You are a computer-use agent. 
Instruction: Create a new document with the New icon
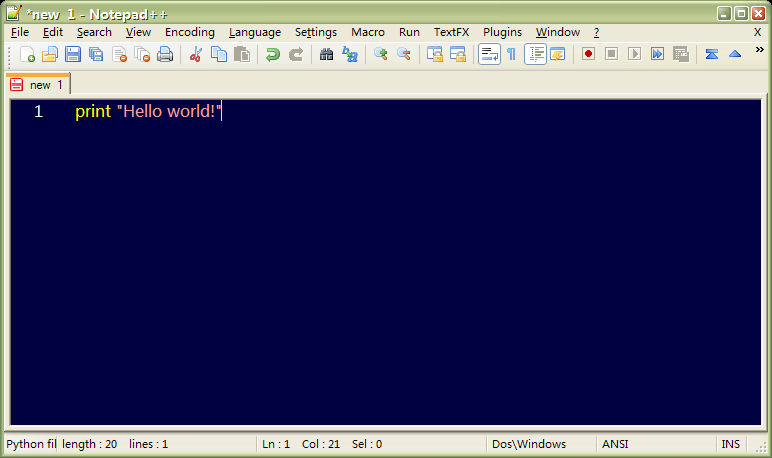point(27,54)
